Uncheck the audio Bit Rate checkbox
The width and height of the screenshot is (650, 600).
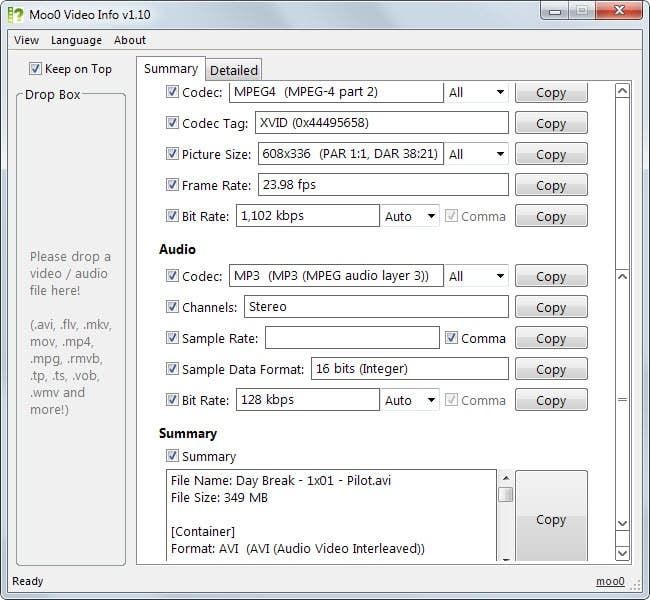172,400
